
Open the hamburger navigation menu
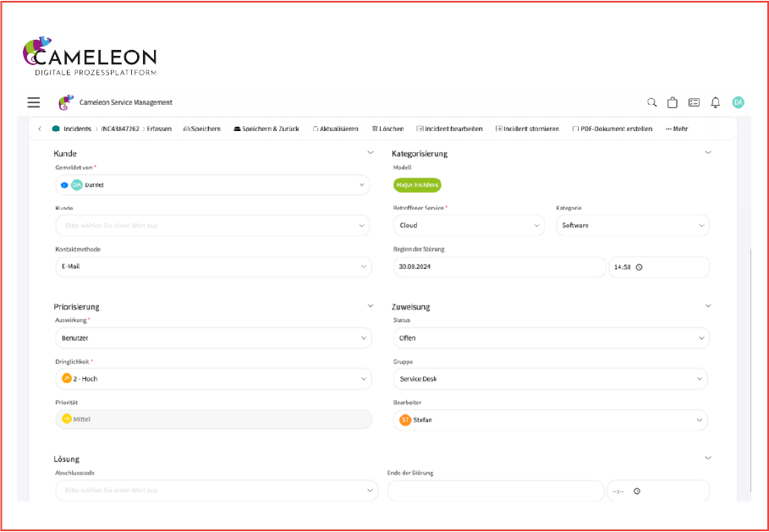[34, 102]
